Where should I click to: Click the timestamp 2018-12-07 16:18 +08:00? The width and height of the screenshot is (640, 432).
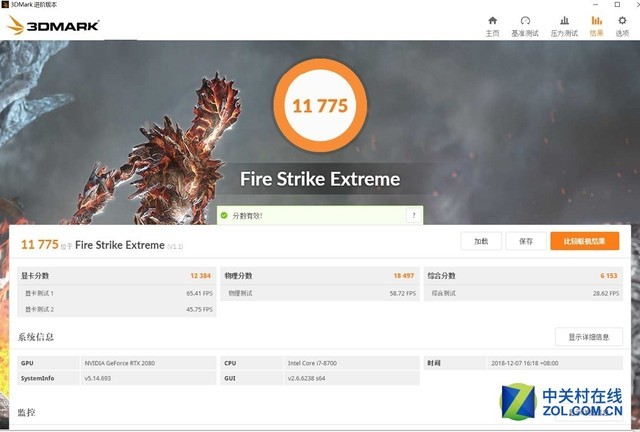[x=524, y=363]
